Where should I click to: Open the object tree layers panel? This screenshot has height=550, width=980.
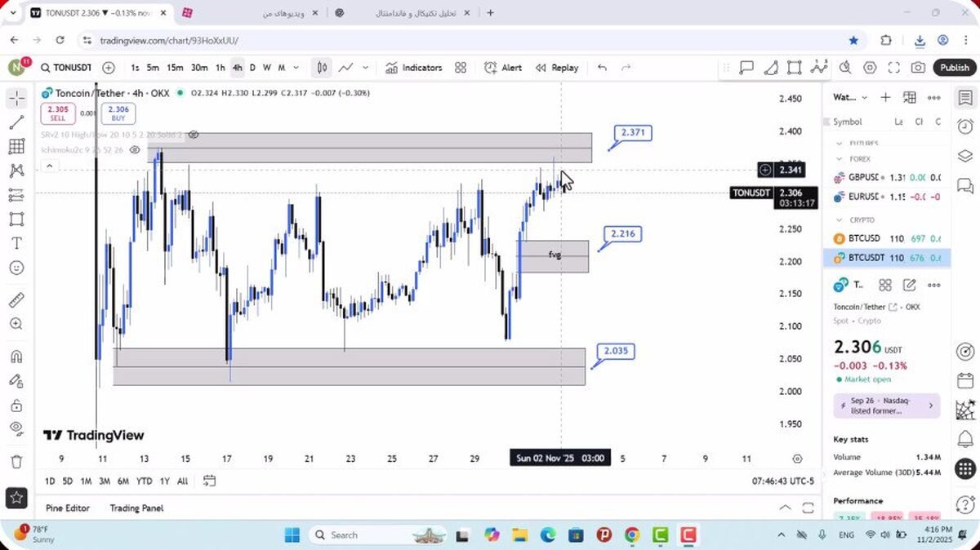tap(965, 156)
